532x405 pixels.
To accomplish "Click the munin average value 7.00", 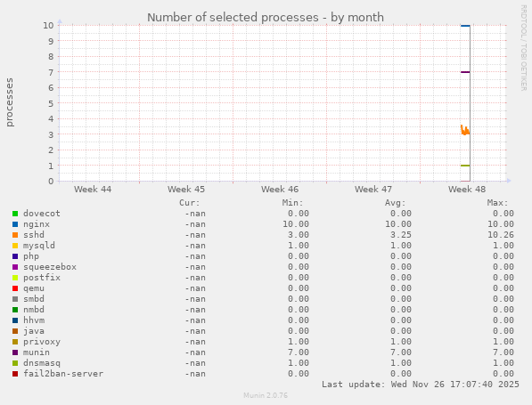I will (401, 352).
